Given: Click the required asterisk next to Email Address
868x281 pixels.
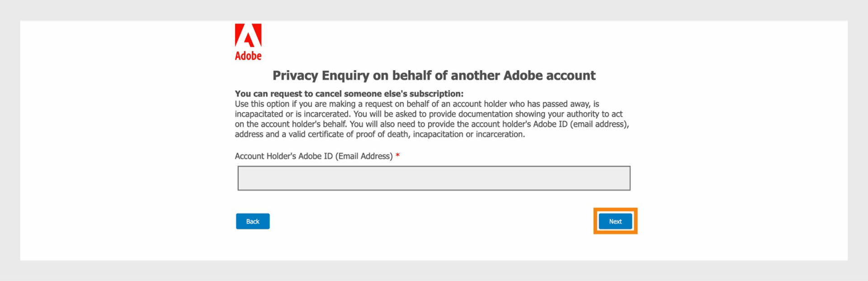Looking at the screenshot, I should click(x=397, y=156).
